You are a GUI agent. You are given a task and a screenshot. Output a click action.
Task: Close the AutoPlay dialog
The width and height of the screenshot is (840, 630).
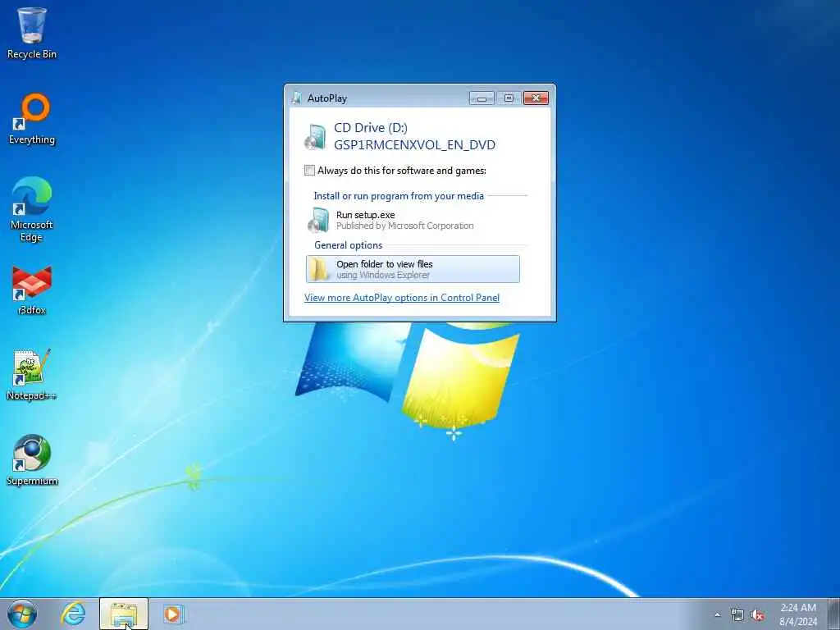coord(536,98)
